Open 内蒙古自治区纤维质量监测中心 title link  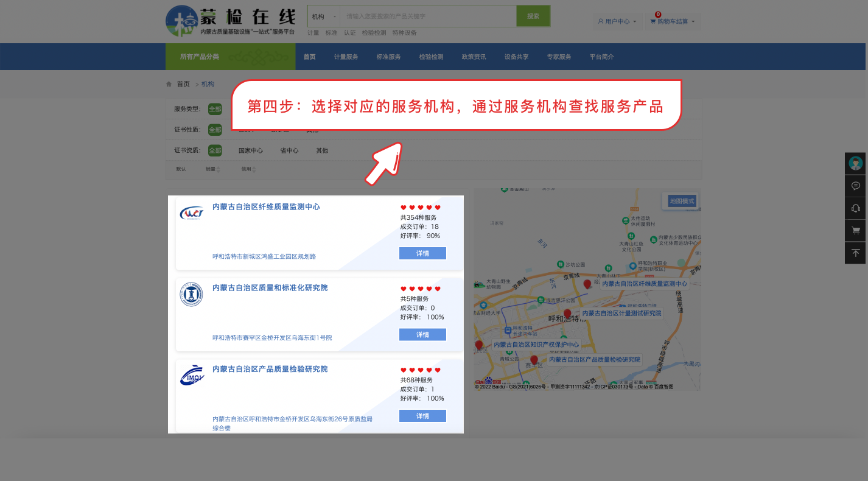pos(266,207)
